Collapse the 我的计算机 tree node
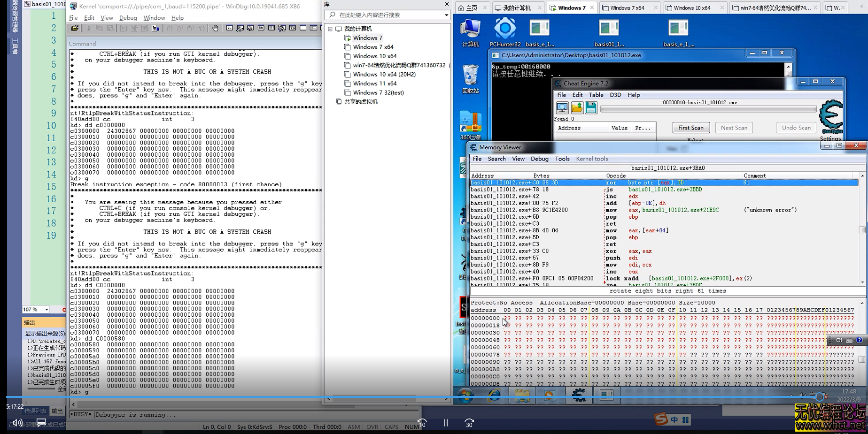 330,29
